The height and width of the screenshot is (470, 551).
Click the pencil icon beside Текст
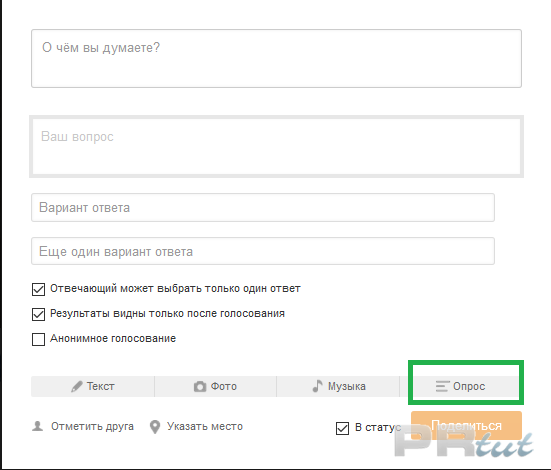pyautogui.click(x=77, y=386)
